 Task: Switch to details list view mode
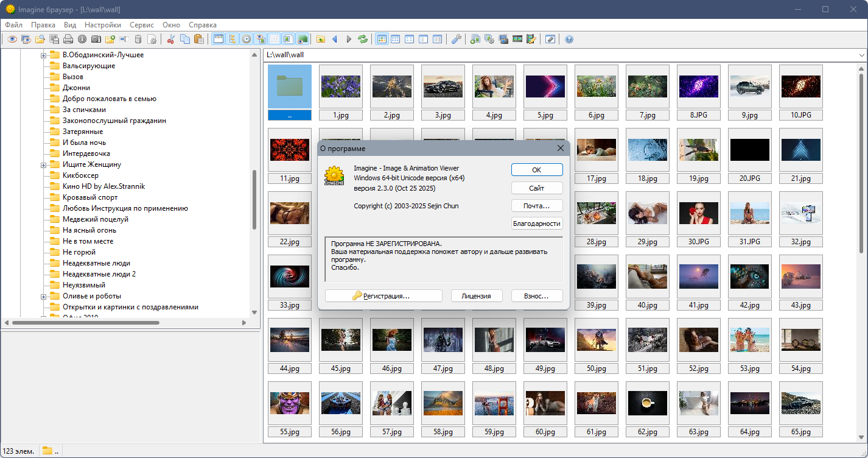[x=437, y=39]
